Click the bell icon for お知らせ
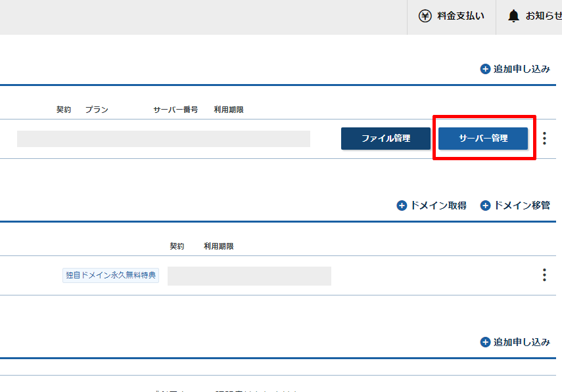The image size is (562, 392). click(x=513, y=16)
